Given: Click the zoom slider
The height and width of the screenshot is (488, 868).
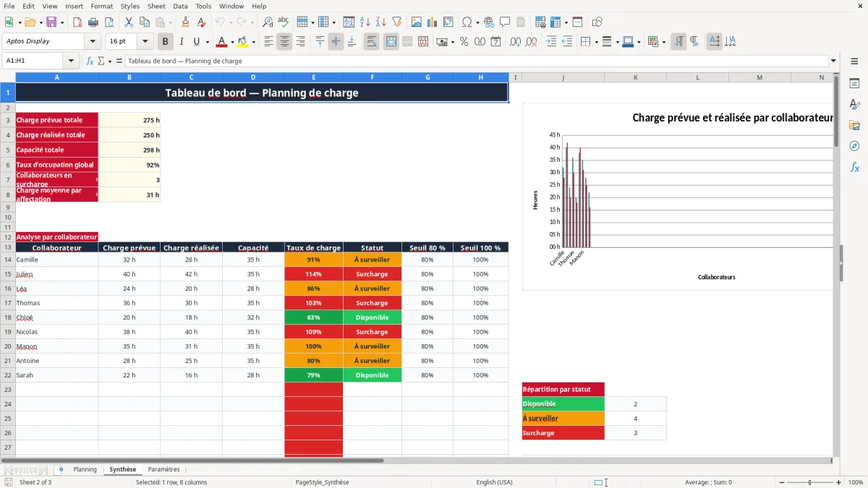Looking at the screenshot, I should (809, 482).
